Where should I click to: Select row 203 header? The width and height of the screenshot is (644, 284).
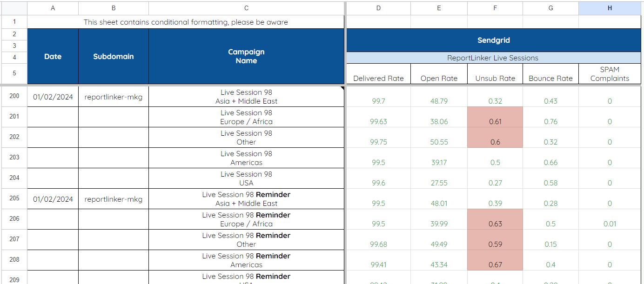click(x=14, y=158)
